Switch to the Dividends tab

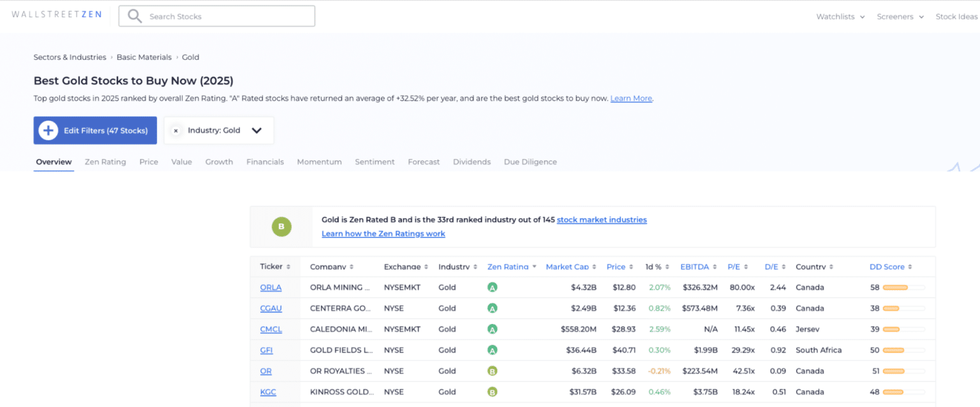471,162
